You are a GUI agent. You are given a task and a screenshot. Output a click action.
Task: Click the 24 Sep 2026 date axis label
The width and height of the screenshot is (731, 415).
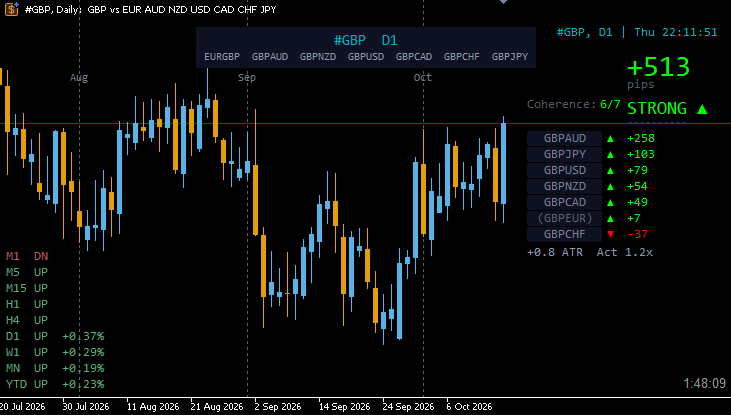(408, 407)
